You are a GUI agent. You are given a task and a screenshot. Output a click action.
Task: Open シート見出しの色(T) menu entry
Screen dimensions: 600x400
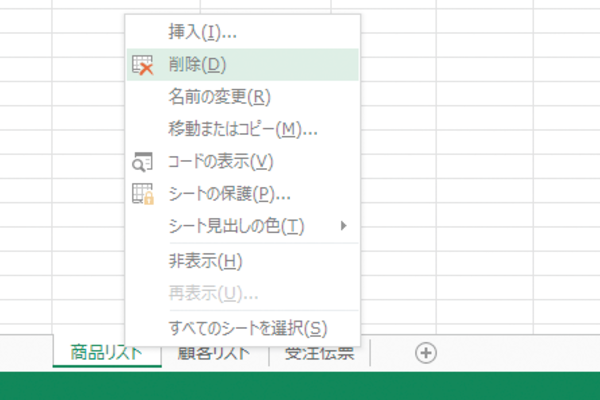pyautogui.click(x=243, y=226)
